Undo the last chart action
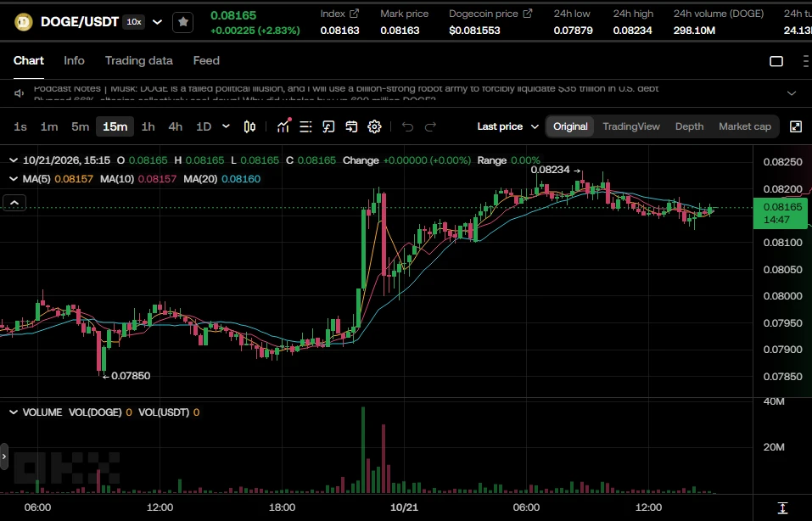This screenshot has height=521, width=812. coord(407,126)
